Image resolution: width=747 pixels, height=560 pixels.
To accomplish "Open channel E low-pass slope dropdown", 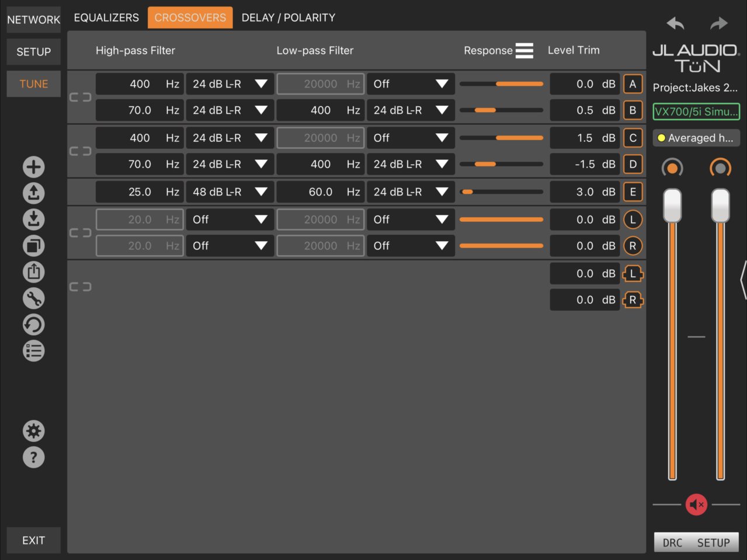I will tap(411, 192).
